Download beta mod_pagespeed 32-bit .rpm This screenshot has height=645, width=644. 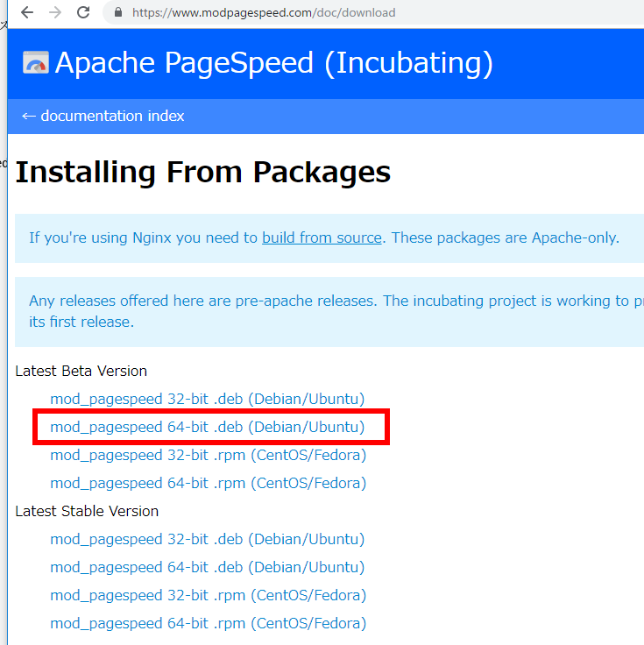[208, 456]
